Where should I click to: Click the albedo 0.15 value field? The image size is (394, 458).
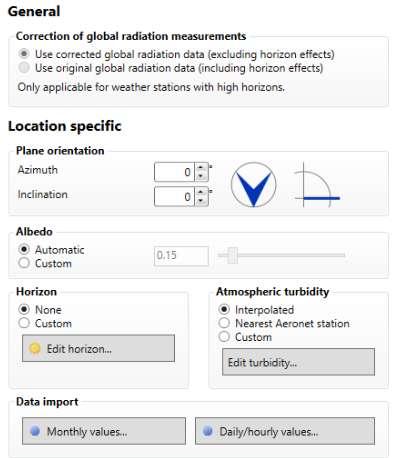181,256
